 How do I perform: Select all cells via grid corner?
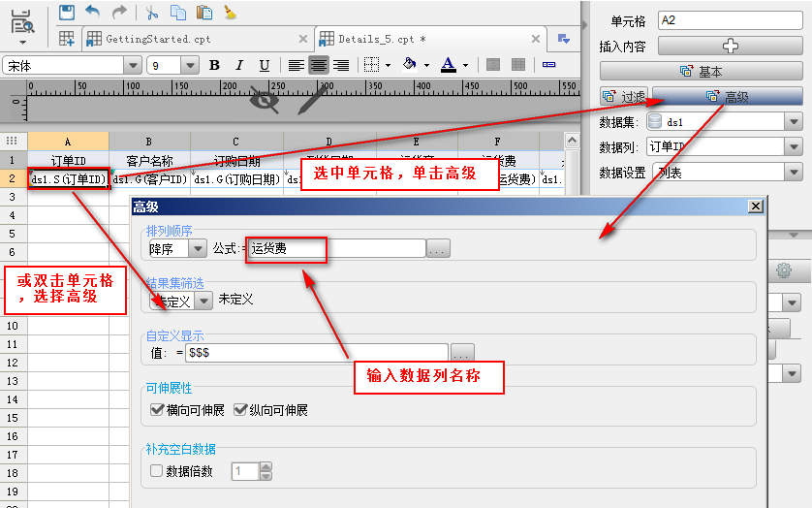(x=12, y=141)
